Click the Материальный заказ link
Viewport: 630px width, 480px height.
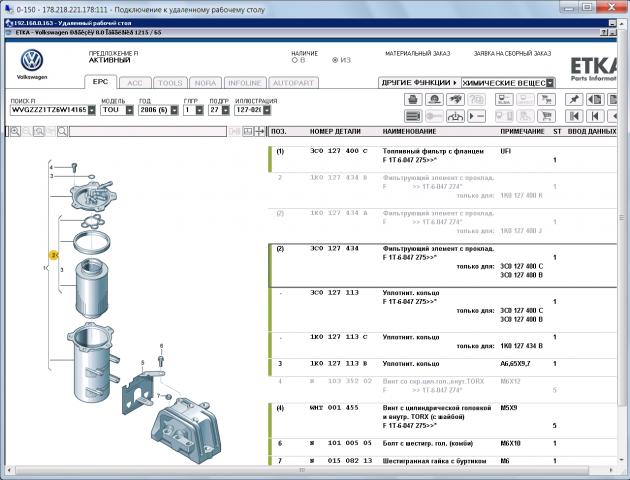pyautogui.click(x=417, y=53)
